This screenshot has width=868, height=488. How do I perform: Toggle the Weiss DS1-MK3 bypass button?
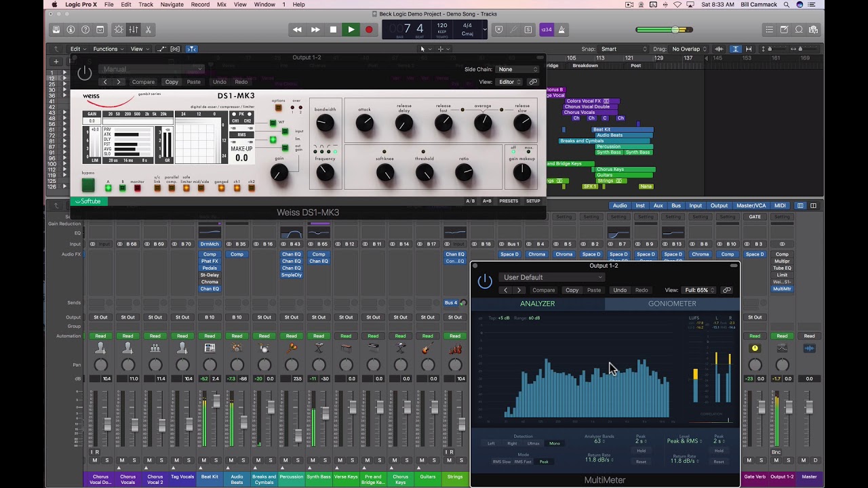click(88, 185)
